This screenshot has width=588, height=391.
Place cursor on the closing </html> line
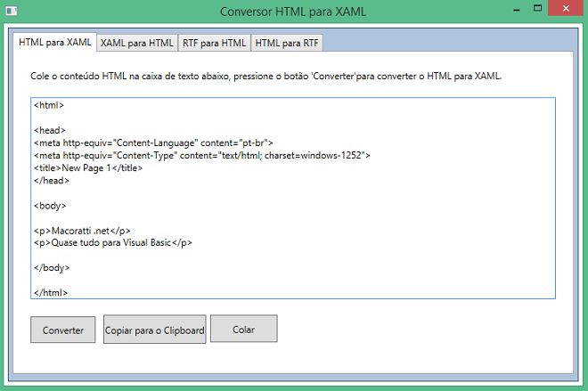51,292
